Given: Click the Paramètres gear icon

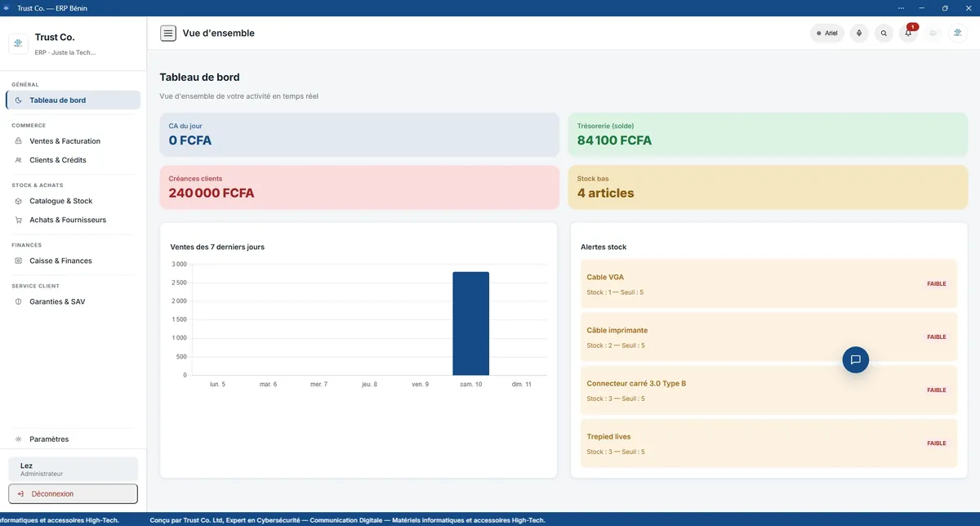Looking at the screenshot, I should pyautogui.click(x=19, y=439).
